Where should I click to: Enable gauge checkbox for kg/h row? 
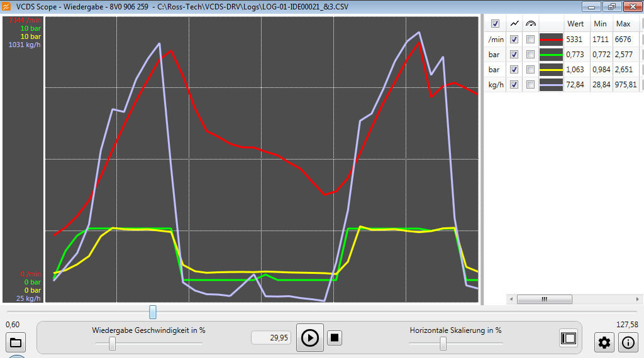click(x=531, y=84)
